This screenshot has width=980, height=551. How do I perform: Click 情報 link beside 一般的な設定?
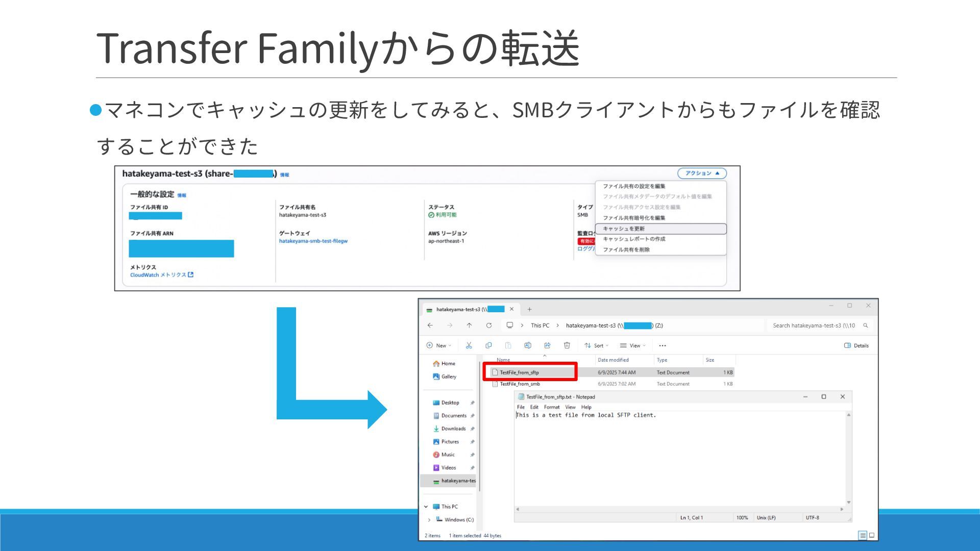coord(182,195)
